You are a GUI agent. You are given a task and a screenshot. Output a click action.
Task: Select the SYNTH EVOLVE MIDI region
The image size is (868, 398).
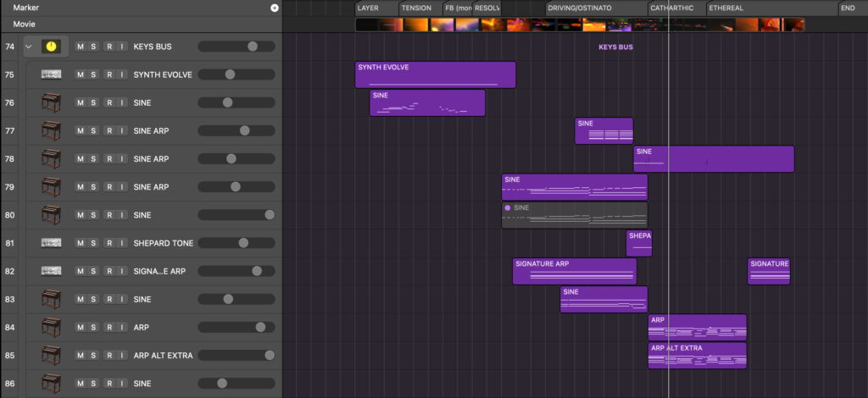(x=435, y=75)
